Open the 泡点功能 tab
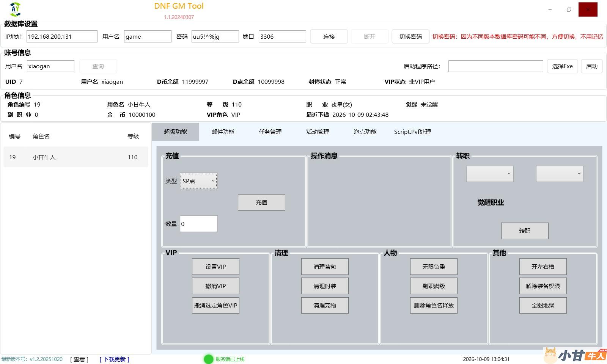 (x=365, y=132)
